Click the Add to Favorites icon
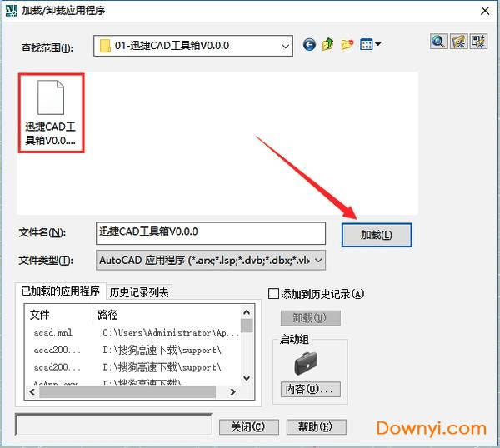The width and height of the screenshot is (500, 448). (478, 42)
